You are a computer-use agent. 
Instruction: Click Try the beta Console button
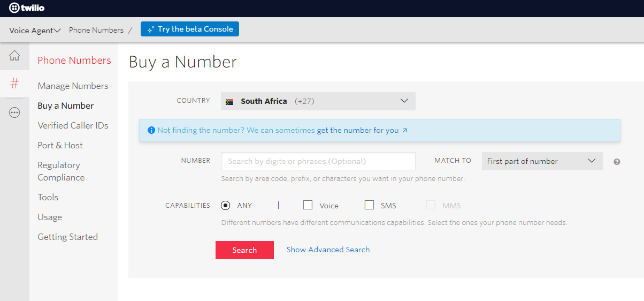pos(190,29)
